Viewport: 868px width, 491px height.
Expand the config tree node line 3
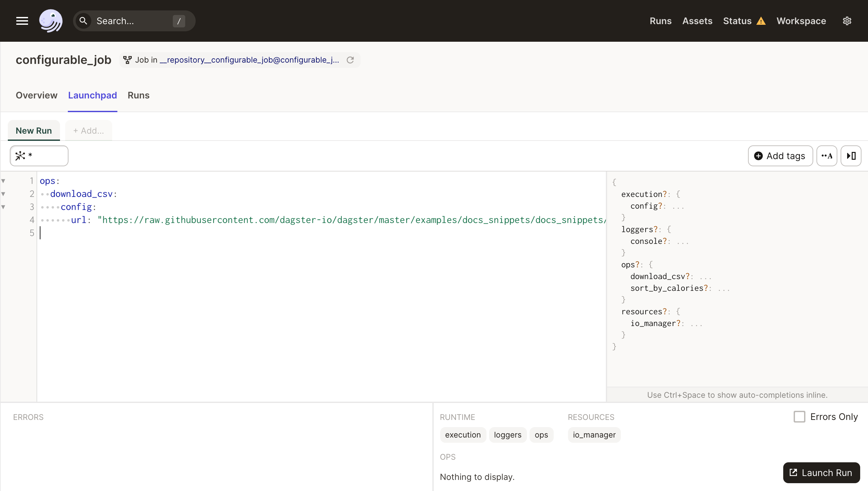click(4, 207)
